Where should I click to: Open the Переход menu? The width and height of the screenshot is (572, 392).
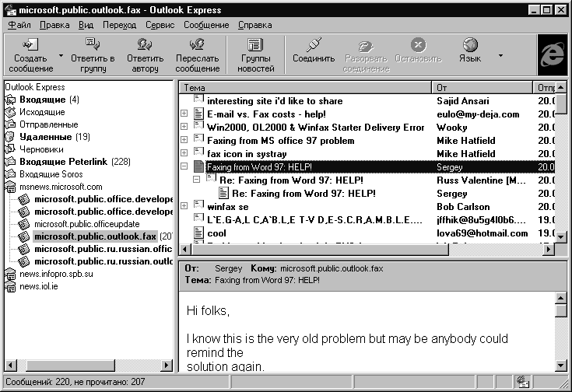point(119,25)
